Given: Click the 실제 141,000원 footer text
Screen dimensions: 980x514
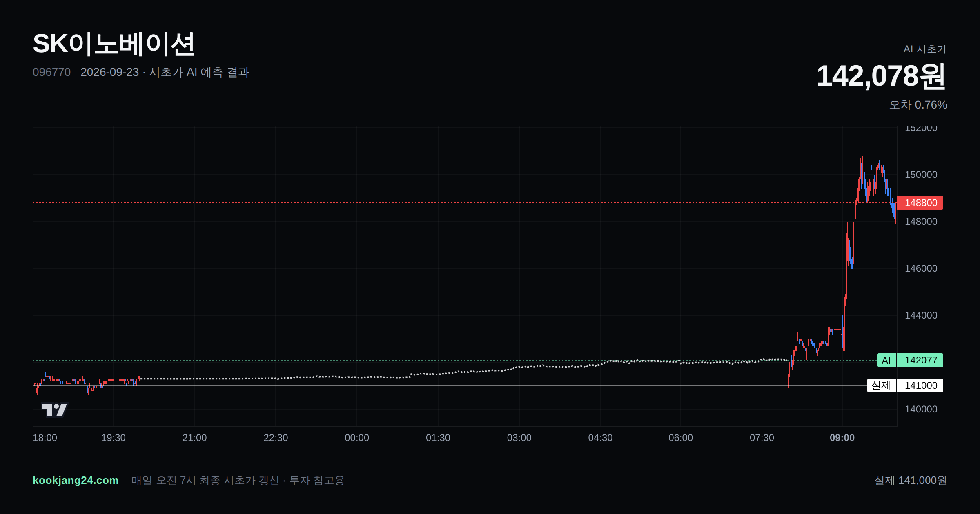Looking at the screenshot, I should [911, 481].
